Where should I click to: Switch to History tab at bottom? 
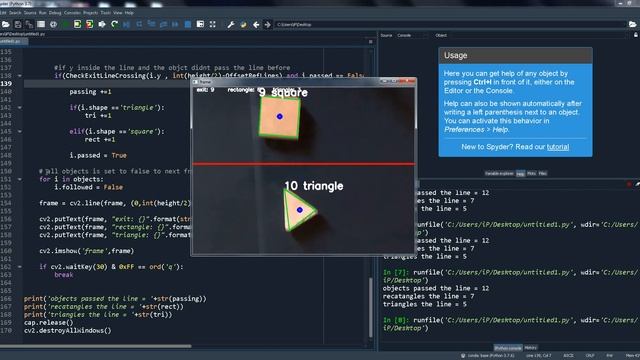pos(530,348)
